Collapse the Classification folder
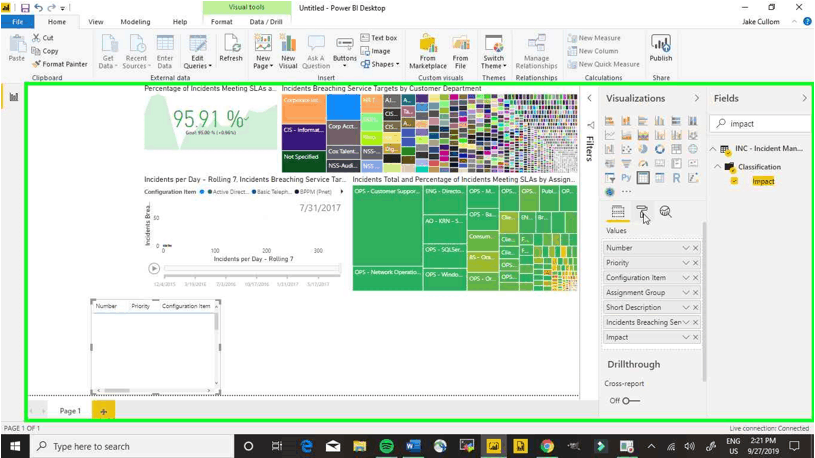Viewport: 815px width, 458px height. (x=718, y=167)
